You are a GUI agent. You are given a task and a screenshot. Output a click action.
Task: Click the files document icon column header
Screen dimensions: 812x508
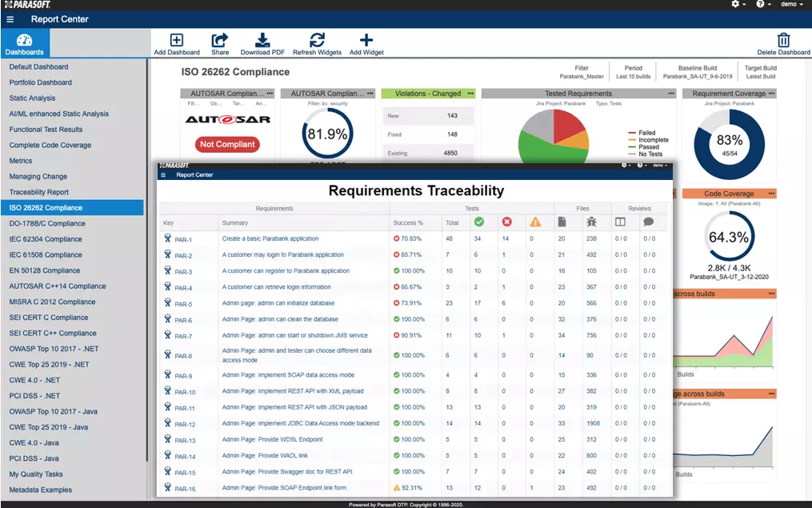562,222
